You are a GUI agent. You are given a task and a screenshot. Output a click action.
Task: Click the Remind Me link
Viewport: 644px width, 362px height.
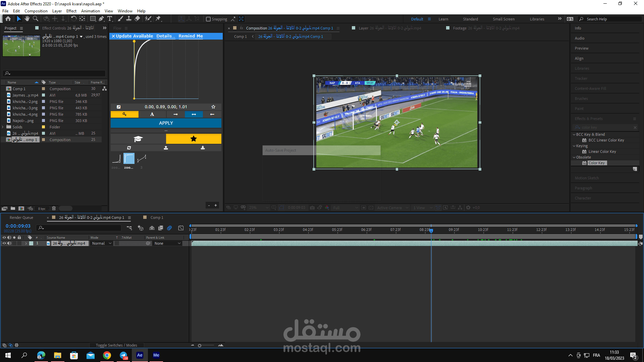[191, 36]
